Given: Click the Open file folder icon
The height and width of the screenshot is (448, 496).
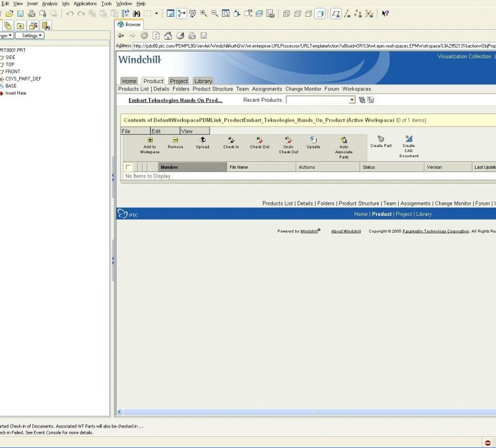Looking at the screenshot, I should (x=9, y=14).
